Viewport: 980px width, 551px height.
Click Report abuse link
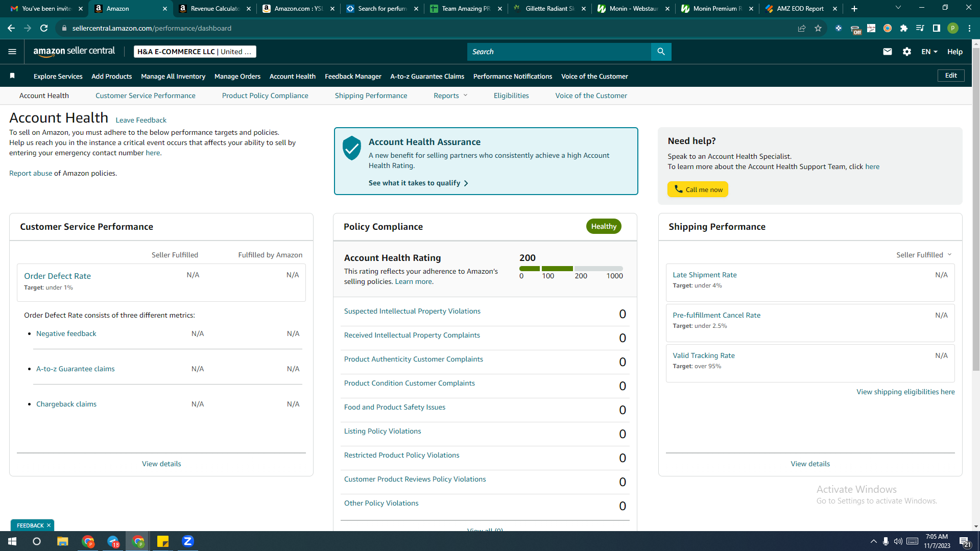pos(31,173)
